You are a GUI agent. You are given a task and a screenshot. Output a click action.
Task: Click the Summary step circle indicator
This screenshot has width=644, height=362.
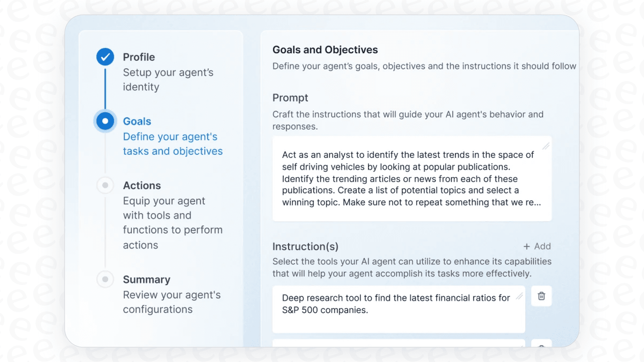(x=105, y=279)
